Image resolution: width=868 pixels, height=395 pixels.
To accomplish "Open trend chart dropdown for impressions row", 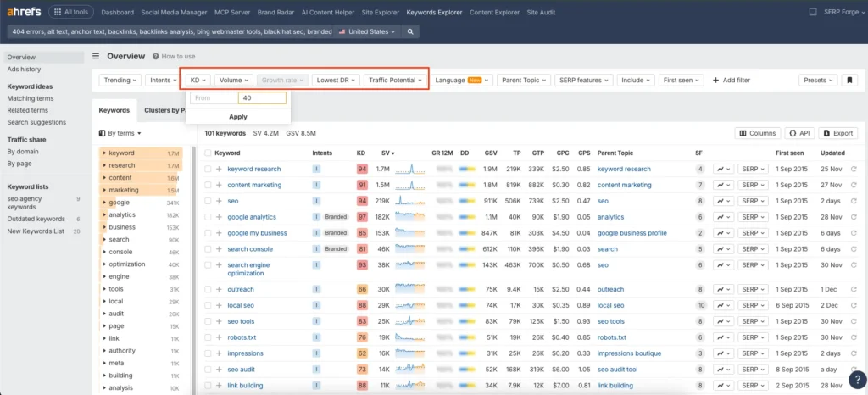I will pyautogui.click(x=723, y=353).
